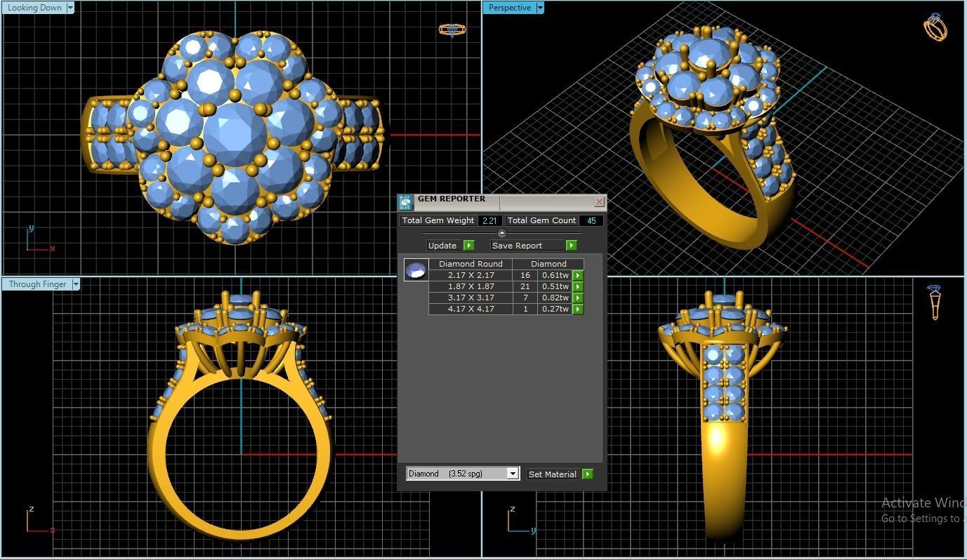967x560 pixels.
Task: Select the 4.17 X 4.17 size cell
Action: (x=471, y=309)
